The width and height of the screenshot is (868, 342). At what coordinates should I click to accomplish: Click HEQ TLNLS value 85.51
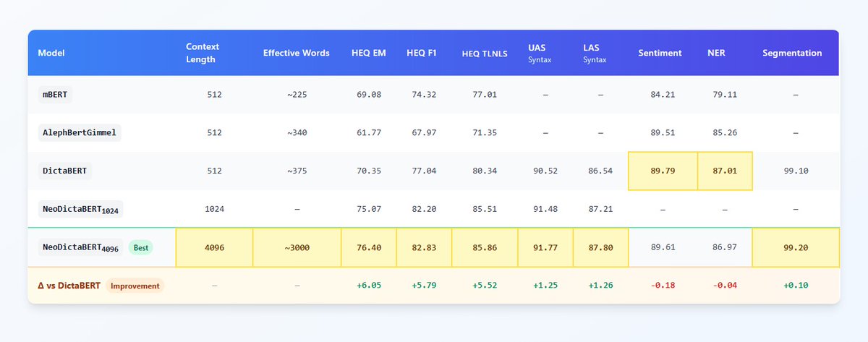(x=485, y=210)
